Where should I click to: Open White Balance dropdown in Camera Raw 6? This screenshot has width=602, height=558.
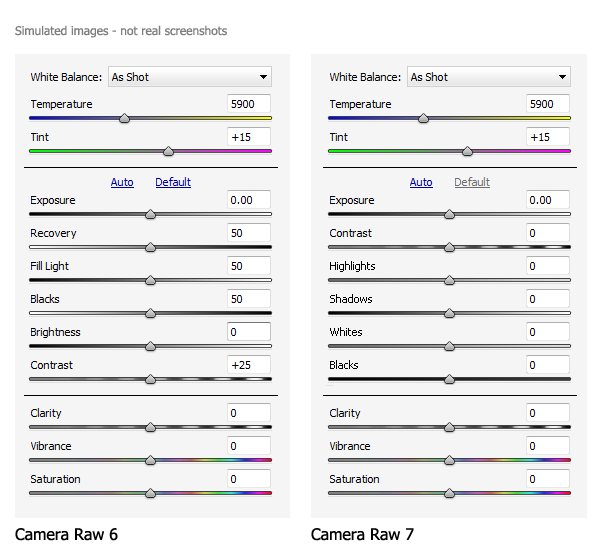tap(189, 77)
